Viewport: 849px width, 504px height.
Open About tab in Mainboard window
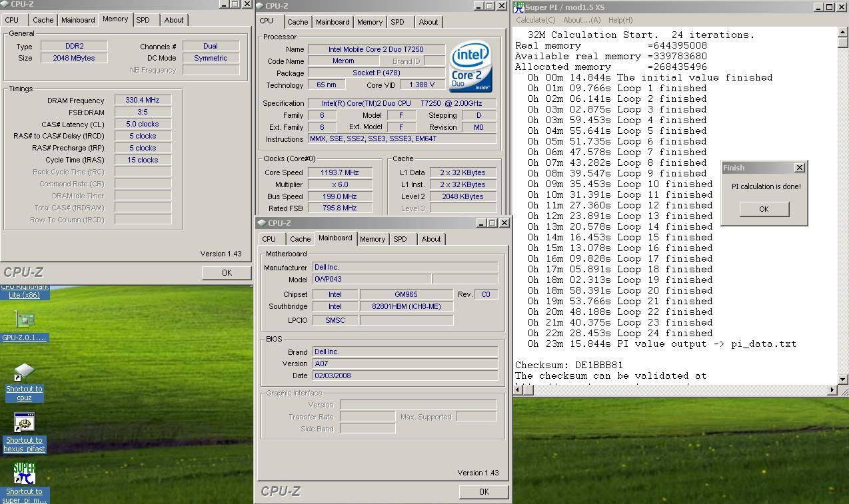click(x=431, y=239)
